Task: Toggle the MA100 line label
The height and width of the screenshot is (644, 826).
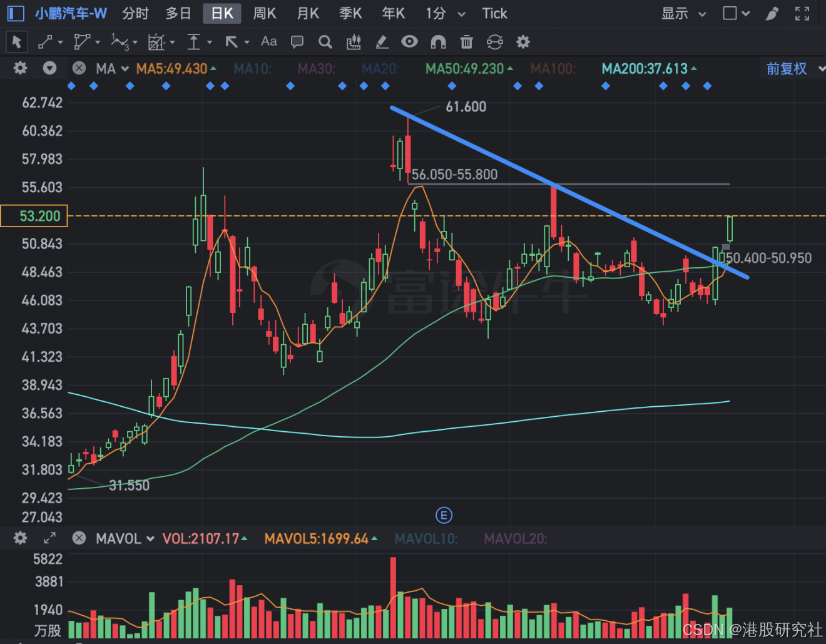Action: click(553, 68)
